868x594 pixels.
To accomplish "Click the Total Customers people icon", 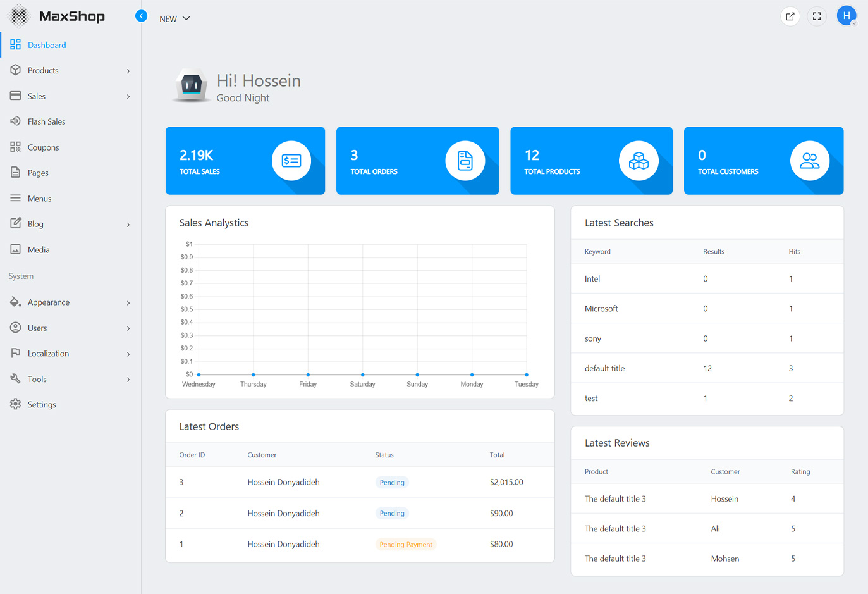I will click(x=809, y=161).
